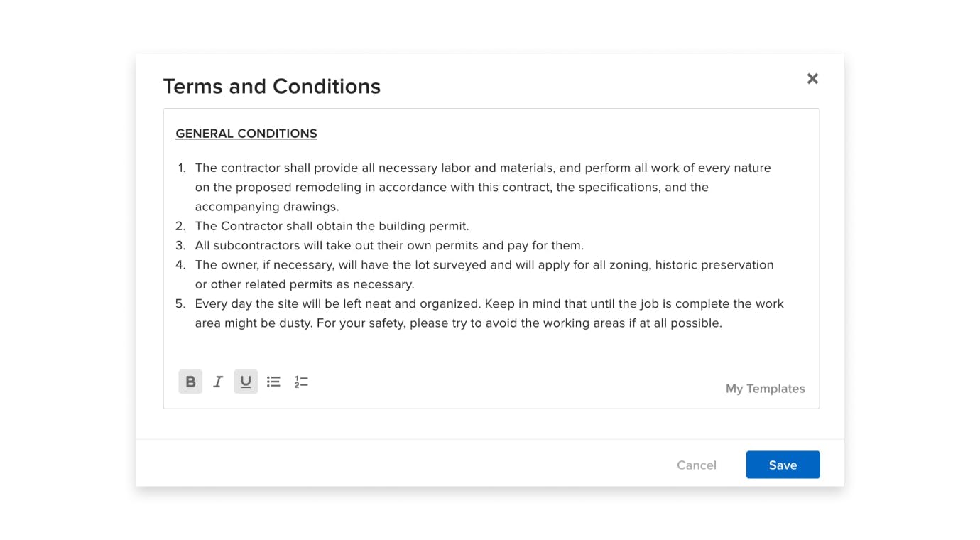Open My Templates
The image size is (980, 540).
[x=765, y=389]
